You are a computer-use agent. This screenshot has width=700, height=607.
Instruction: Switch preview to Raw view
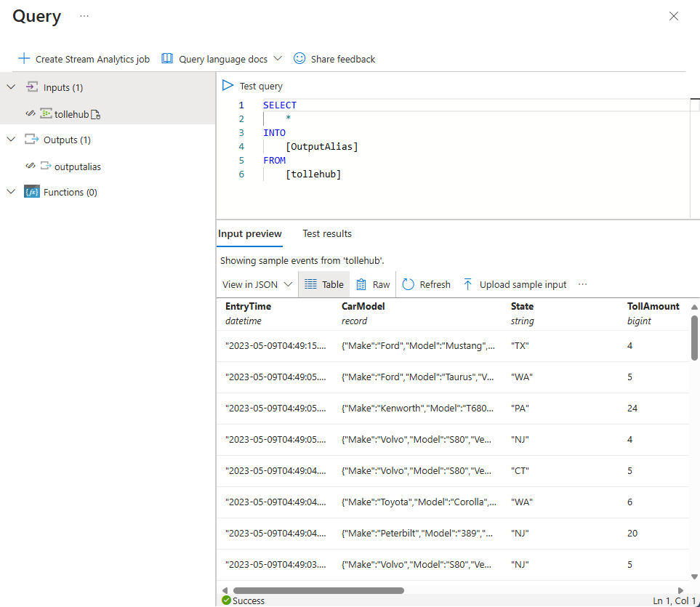click(x=372, y=284)
